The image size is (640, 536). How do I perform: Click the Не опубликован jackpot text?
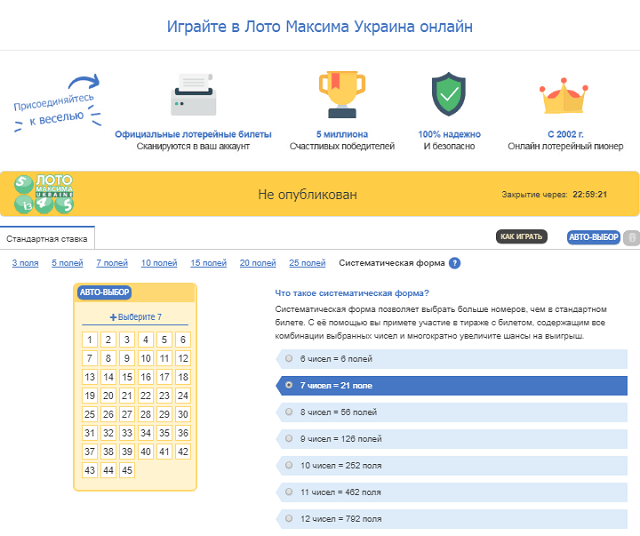click(307, 194)
